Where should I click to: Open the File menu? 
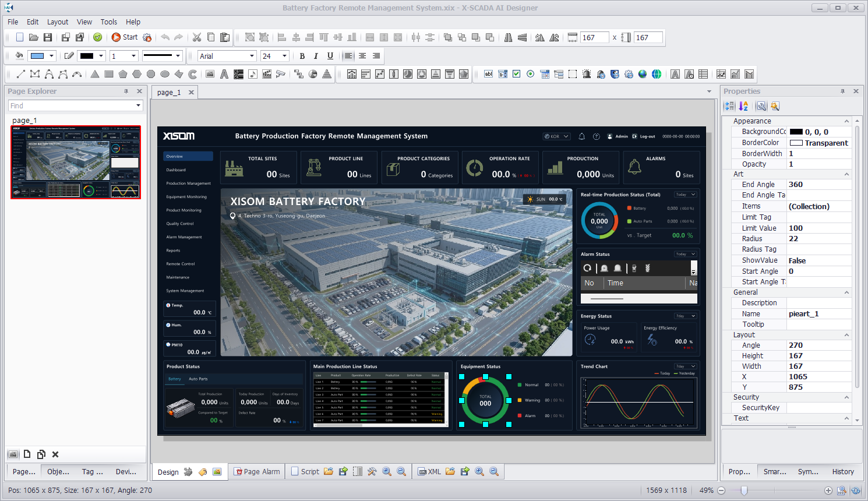click(13, 22)
